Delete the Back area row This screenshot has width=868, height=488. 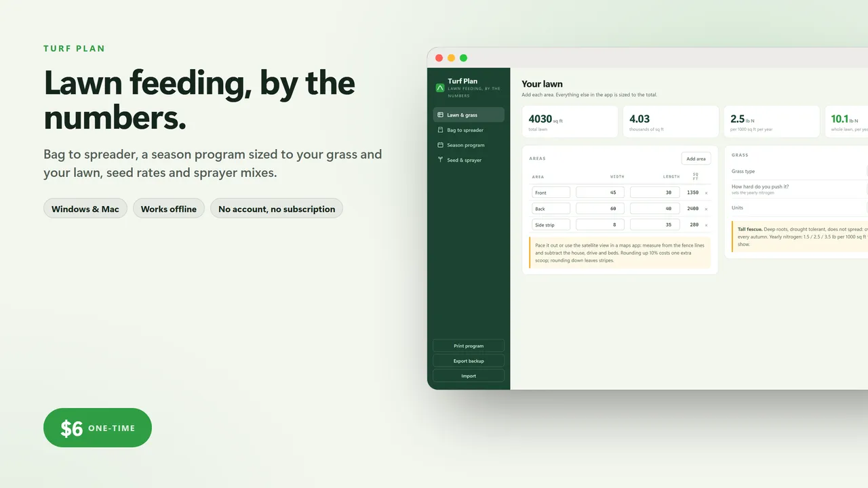pos(706,209)
